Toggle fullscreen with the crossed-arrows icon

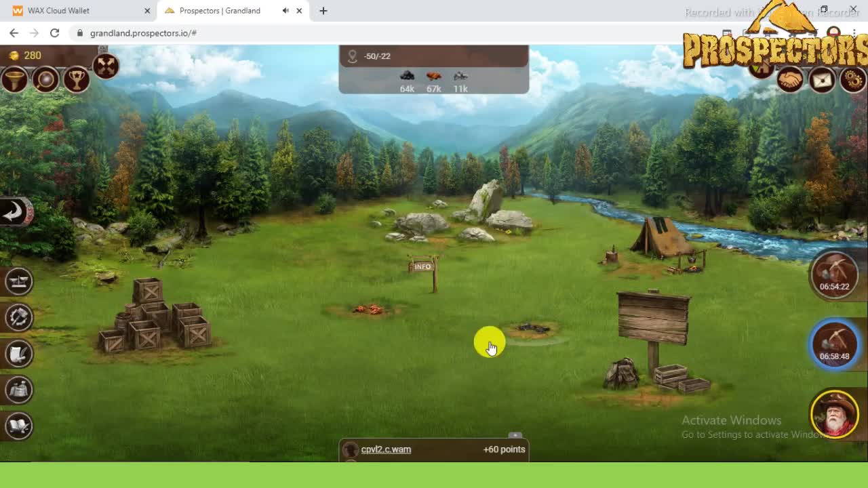click(106, 66)
